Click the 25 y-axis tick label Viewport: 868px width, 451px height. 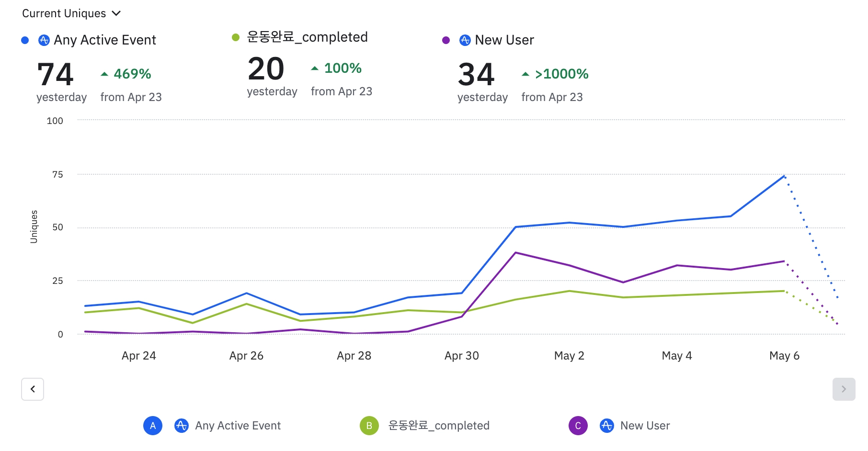pos(57,281)
